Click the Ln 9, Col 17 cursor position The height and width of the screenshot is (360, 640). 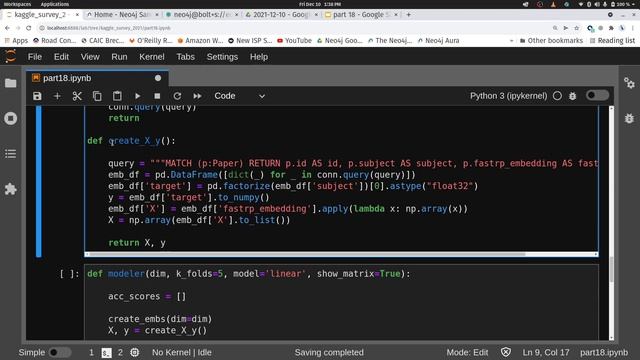pos(546,352)
